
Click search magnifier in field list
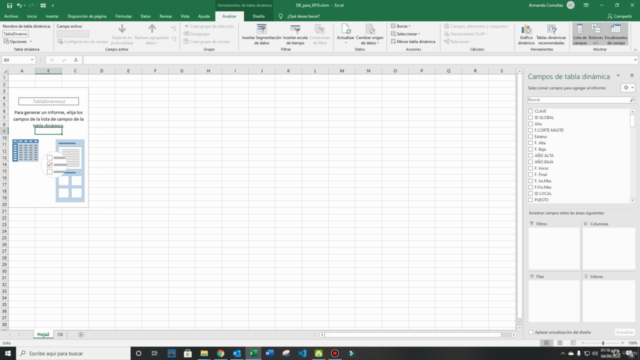pyautogui.click(x=632, y=100)
